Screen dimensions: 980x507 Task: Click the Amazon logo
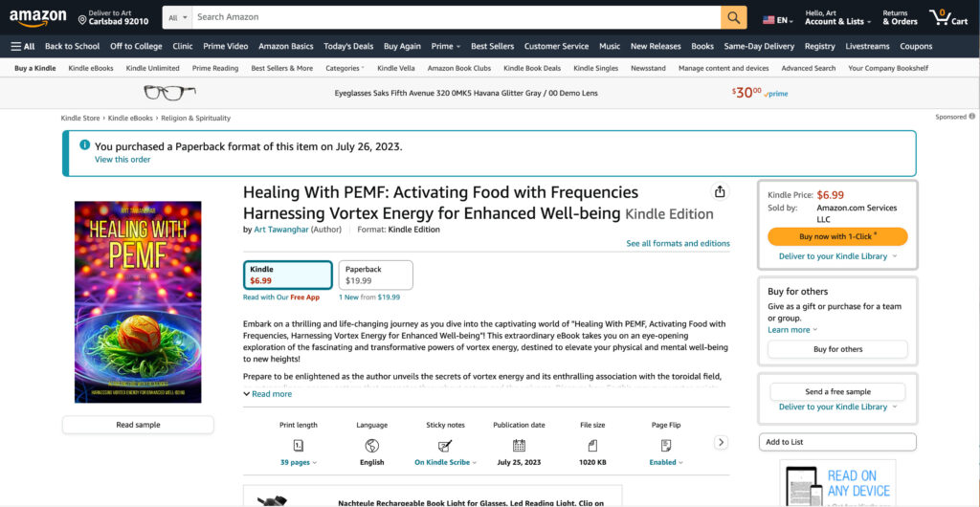coord(38,18)
